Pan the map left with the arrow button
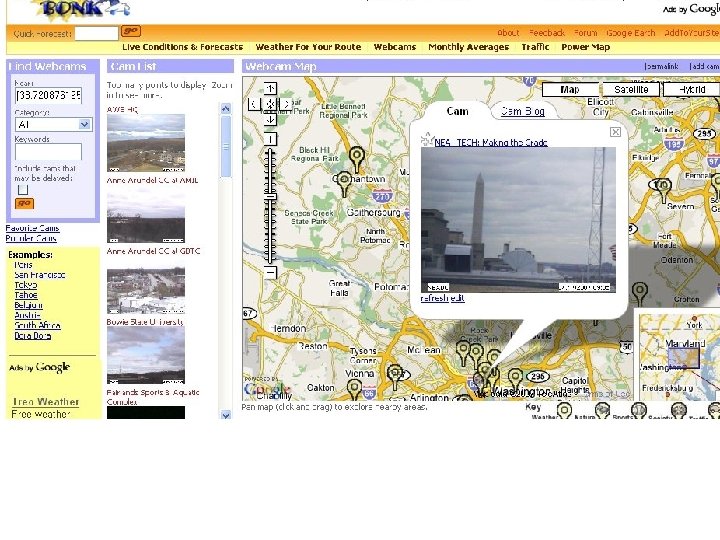This screenshot has height=540, width=720. click(x=254, y=104)
